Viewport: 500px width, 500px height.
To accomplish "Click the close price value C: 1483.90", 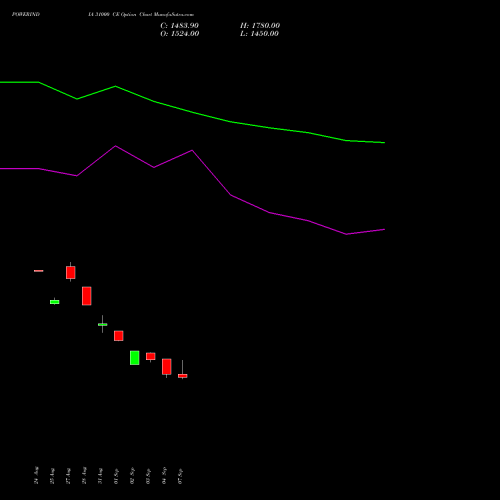I will pyautogui.click(x=179, y=26).
